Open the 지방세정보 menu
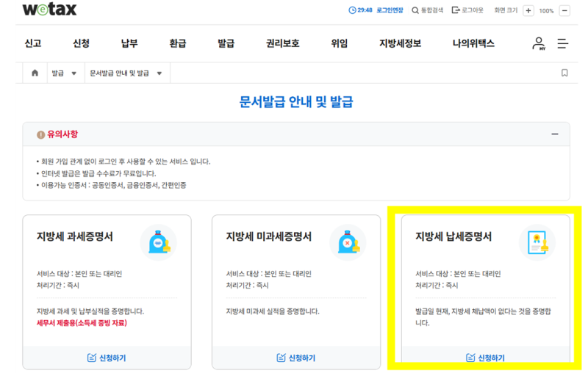588x373 pixels. coord(400,43)
